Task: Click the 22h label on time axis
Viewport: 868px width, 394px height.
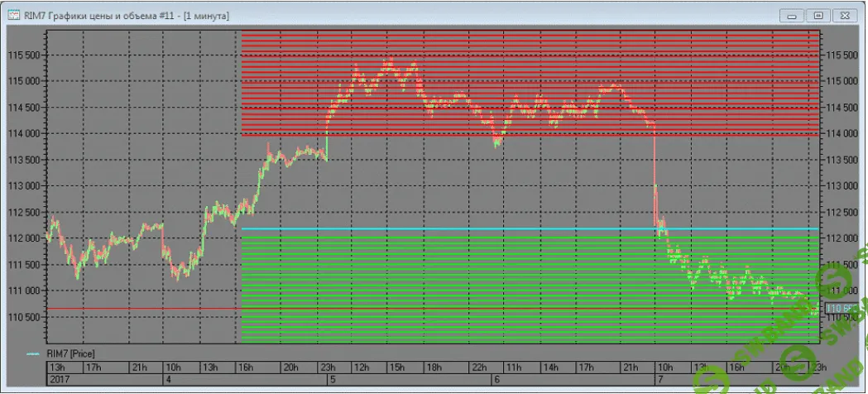Action: (478, 368)
